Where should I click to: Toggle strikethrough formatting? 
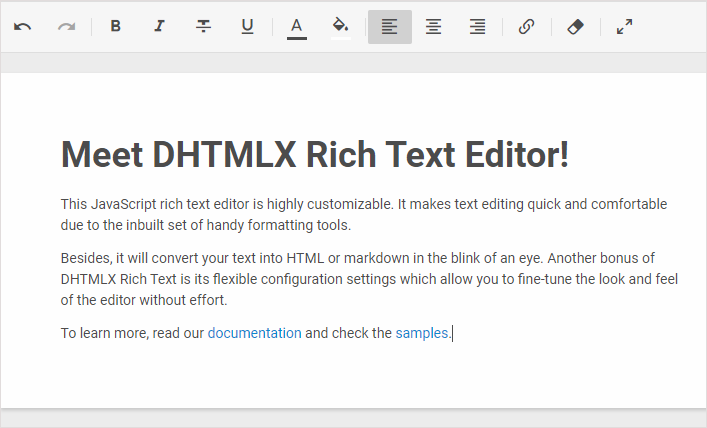point(203,27)
